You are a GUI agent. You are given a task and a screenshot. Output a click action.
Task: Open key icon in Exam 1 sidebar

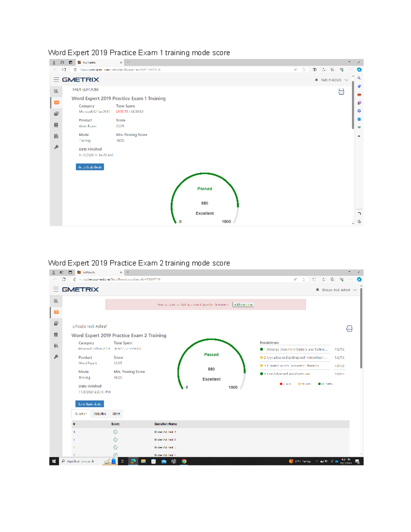tap(56, 147)
